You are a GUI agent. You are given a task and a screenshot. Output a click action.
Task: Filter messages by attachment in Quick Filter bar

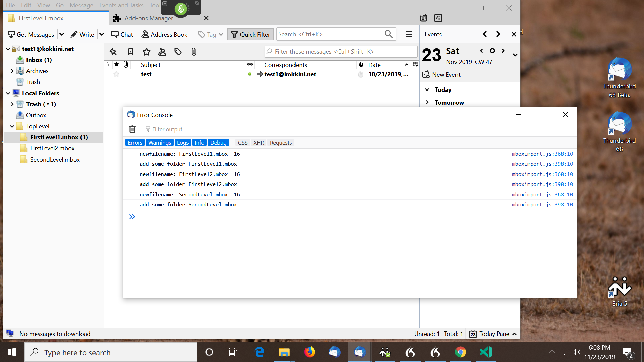(194, 52)
